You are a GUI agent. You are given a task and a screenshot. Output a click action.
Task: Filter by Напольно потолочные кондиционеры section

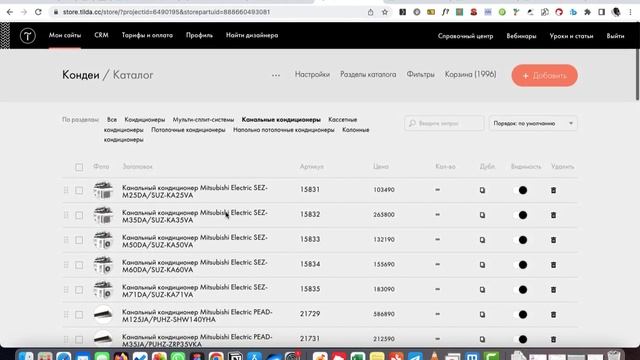(284, 130)
